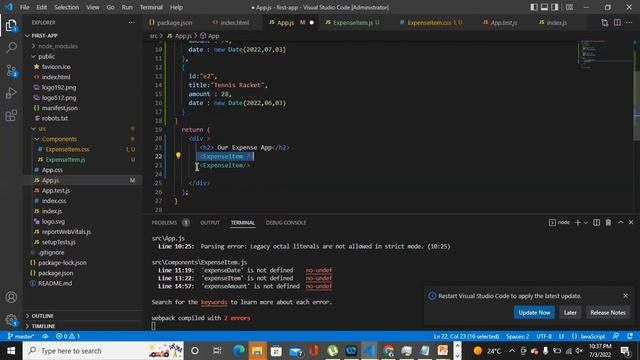The height and width of the screenshot is (360, 640).
Task: Open Microsoft Edge from taskbar
Action: (238, 351)
